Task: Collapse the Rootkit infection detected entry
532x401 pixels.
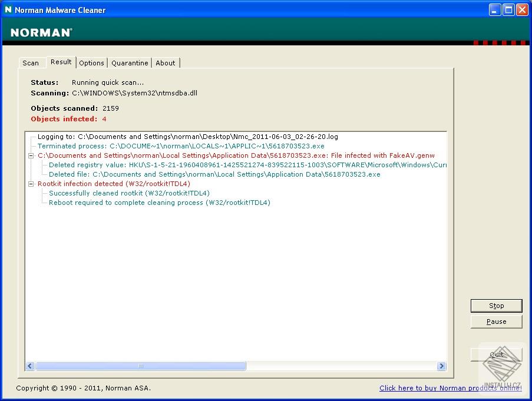Action: pos(31,184)
